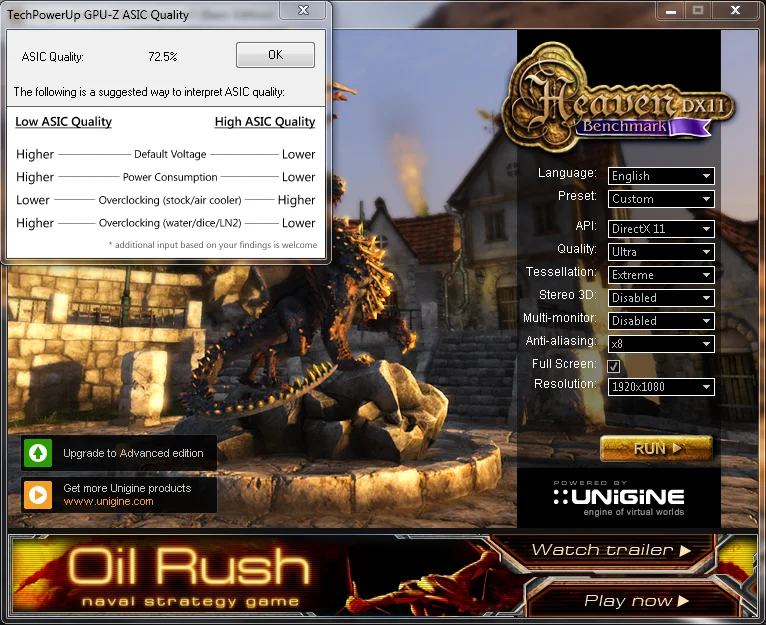This screenshot has width=766, height=625.
Task: Click Play now on Oil Rush banner
Action: coord(636,601)
